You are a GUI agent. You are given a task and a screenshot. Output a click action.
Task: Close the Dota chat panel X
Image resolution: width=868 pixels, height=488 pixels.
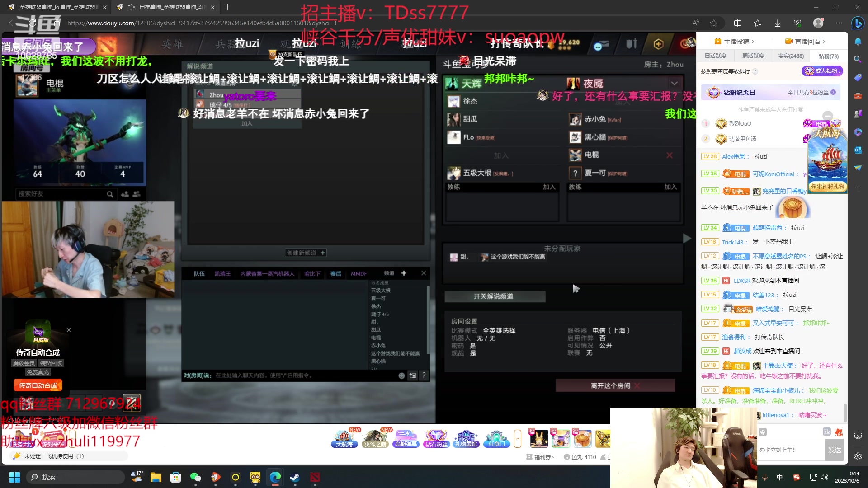coord(424,273)
